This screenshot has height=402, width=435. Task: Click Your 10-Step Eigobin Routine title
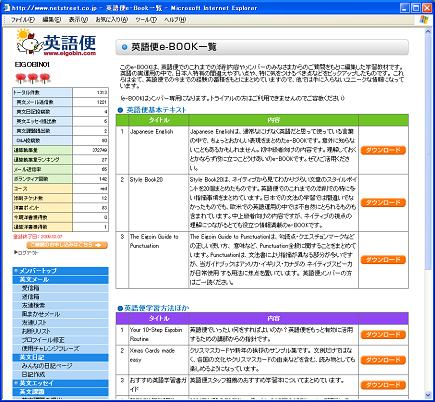click(x=156, y=334)
